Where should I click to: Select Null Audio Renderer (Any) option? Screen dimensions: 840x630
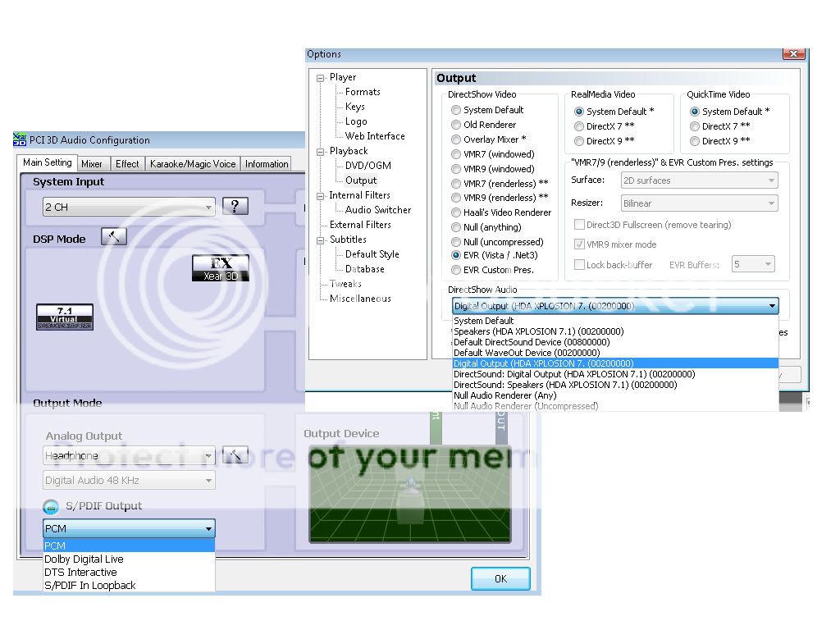pyautogui.click(x=504, y=395)
